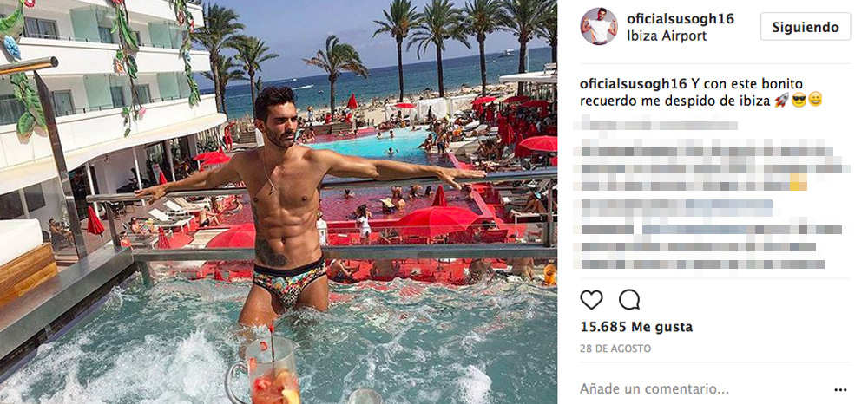Open the three-dots more options menu
The image size is (868, 404).
pyautogui.click(x=840, y=389)
